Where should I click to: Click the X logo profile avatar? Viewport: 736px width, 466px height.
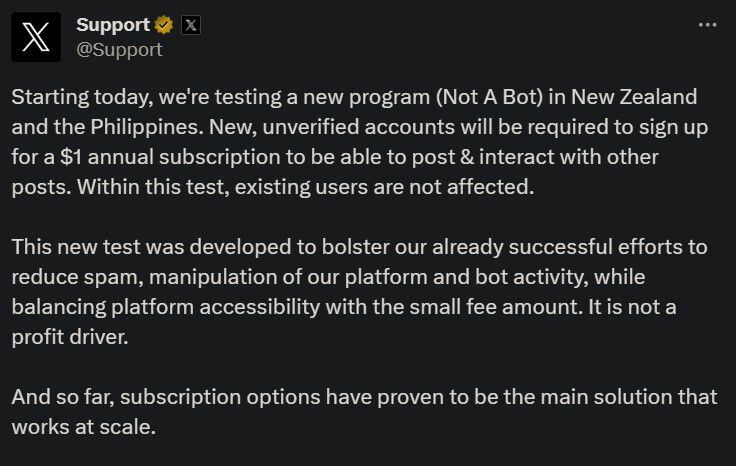click(x=36, y=36)
